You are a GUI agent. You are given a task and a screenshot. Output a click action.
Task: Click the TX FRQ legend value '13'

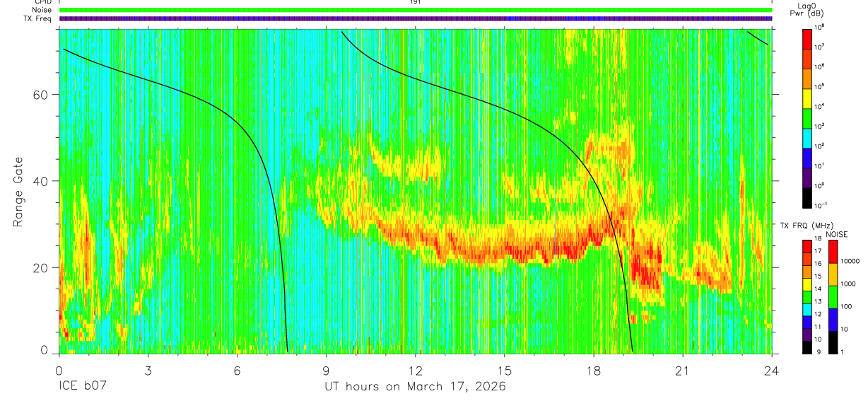click(819, 301)
